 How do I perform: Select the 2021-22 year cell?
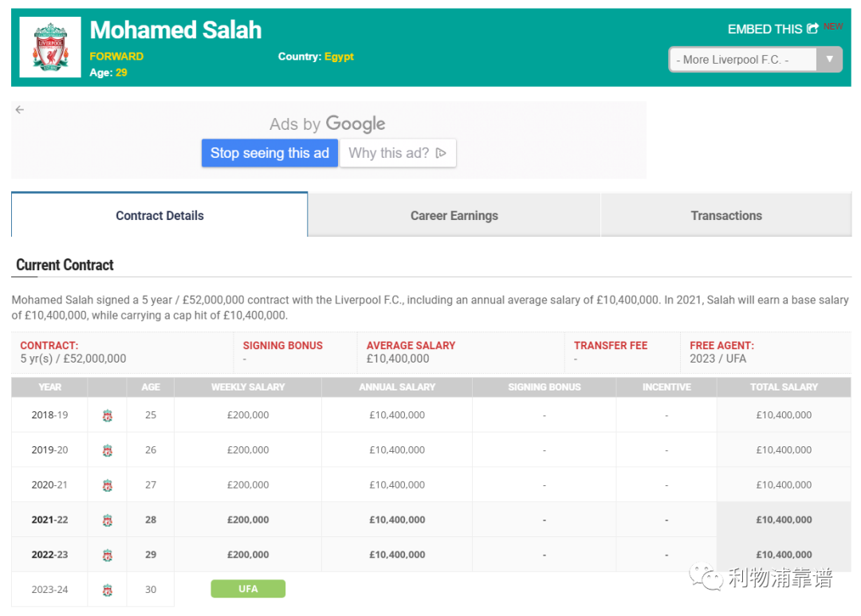click(x=49, y=520)
